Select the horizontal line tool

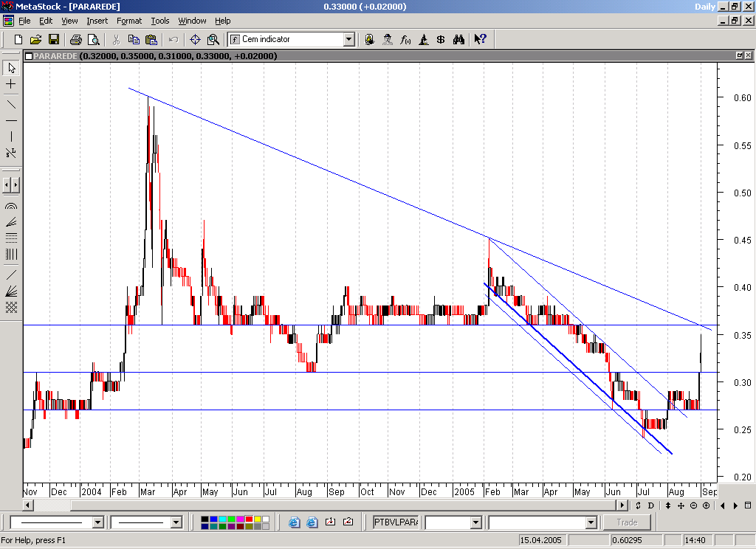(x=11, y=120)
